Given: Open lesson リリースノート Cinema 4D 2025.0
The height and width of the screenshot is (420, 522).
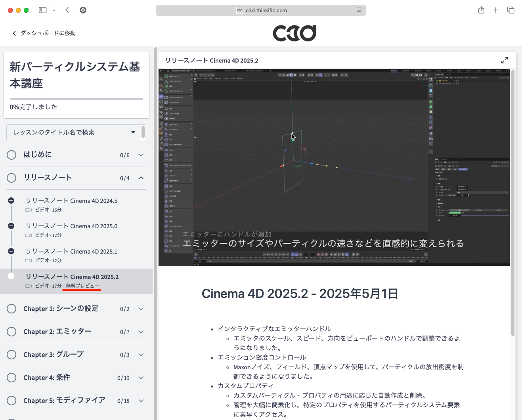Looking at the screenshot, I should click(x=76, y=230).
